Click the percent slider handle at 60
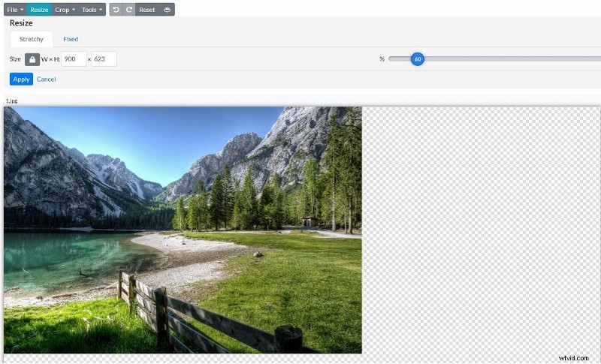 tap(418, 59)
